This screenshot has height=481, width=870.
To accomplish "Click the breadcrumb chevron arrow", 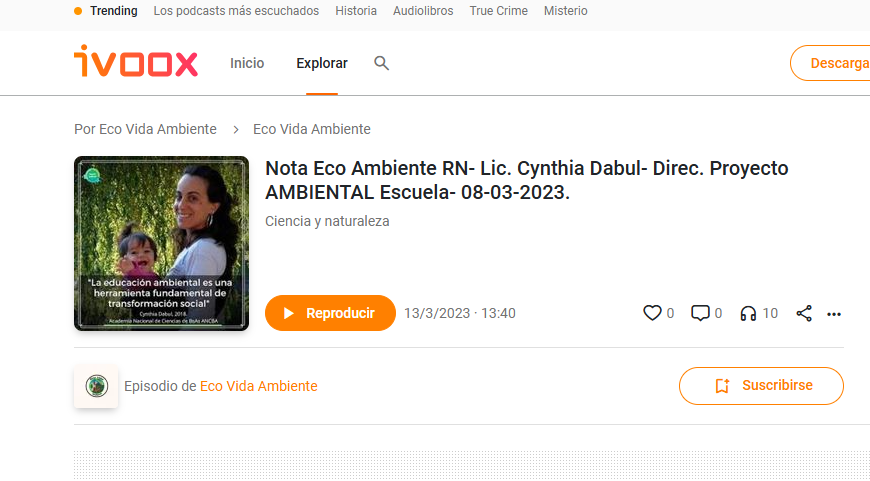I will [236, 129].
